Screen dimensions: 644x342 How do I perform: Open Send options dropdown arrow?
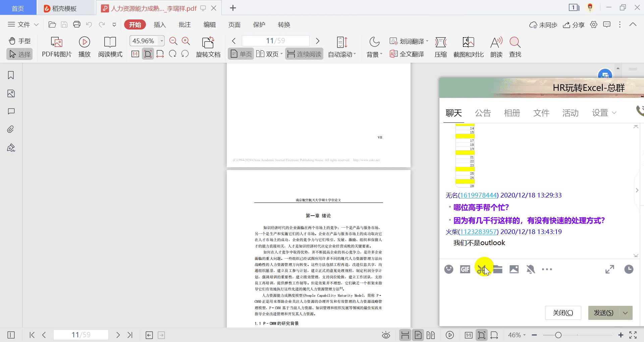tap(625, 313)
